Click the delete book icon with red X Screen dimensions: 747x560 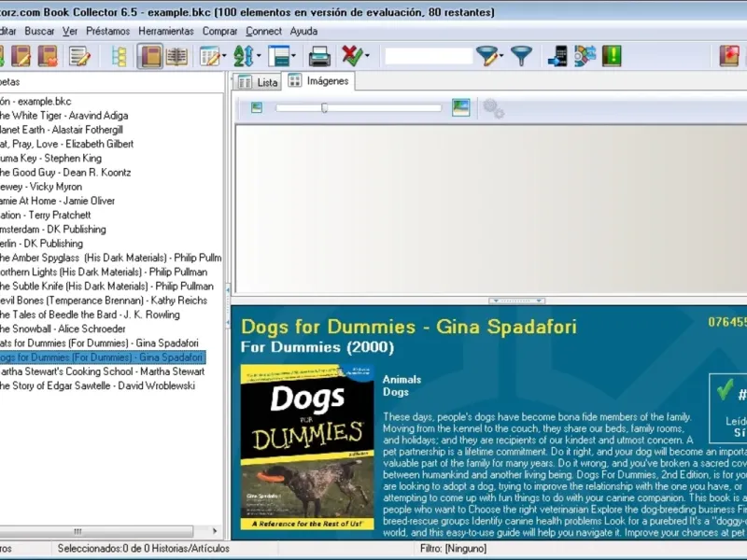[x=48, y=56]
